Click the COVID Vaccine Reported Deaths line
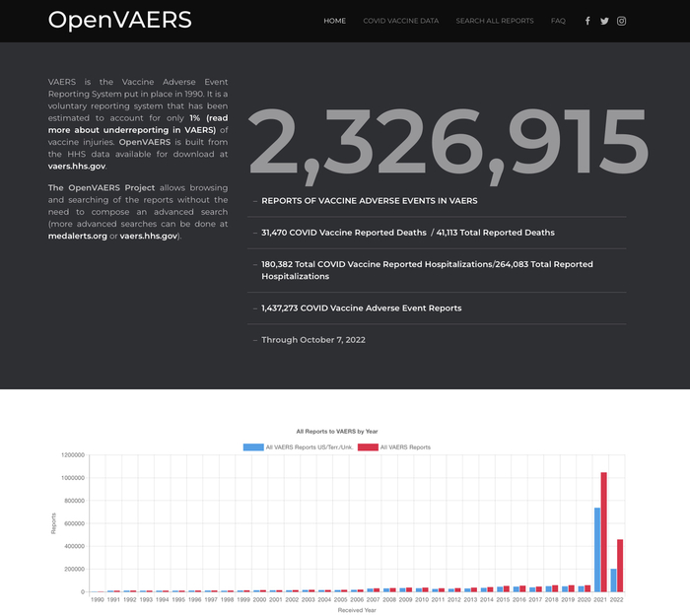The width and height of the screenshot is (690, 616). pyautogui.click(x=344, y=233)
